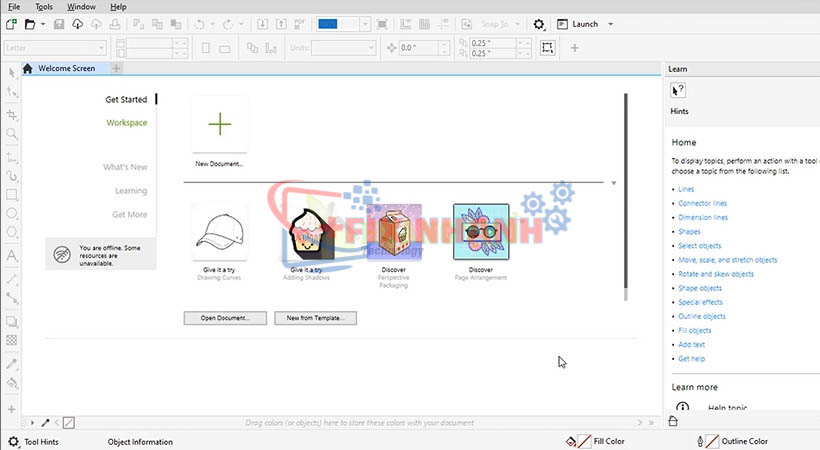Expand the Open folder dropdown arrow

coord(43,24)
